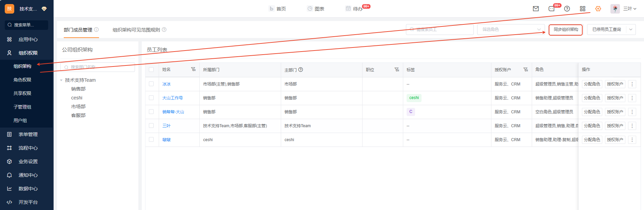Click the filter icon in 姓名 column
644x210 pixels.
click(193, 70)
